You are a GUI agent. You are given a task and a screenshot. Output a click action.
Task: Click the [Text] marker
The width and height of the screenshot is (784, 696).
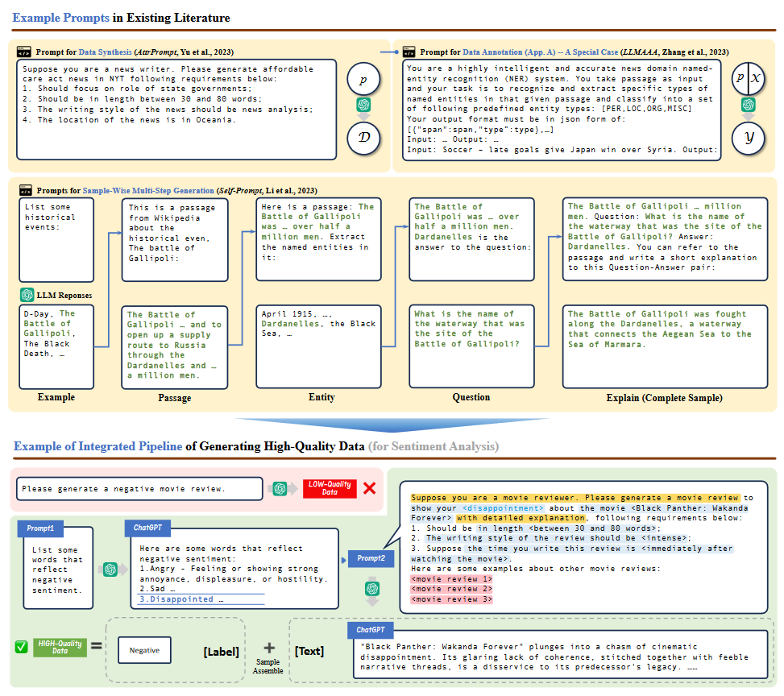coord(309,651)
